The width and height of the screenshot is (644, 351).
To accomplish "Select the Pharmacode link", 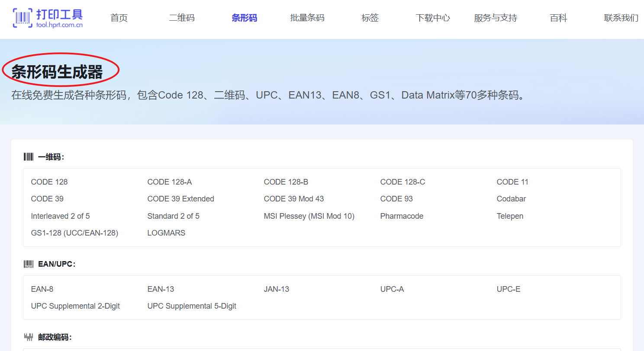I will click(x=402, y=216).
